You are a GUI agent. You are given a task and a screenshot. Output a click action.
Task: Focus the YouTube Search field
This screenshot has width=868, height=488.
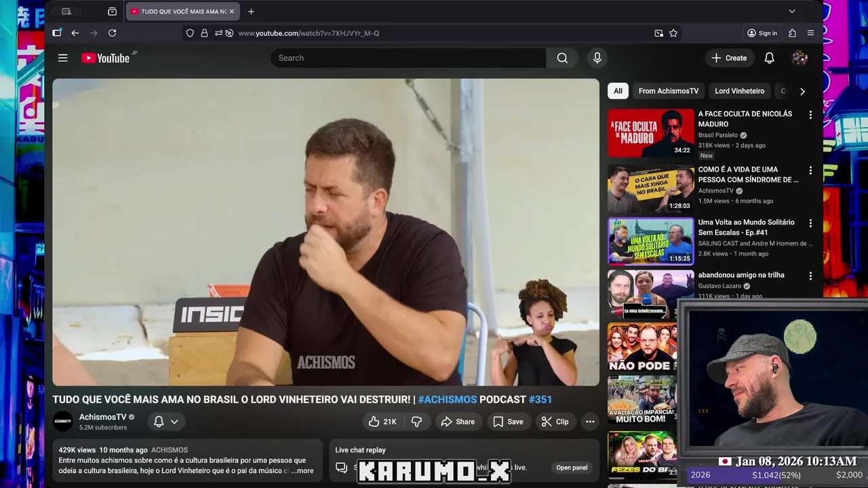tap(408, 58)
